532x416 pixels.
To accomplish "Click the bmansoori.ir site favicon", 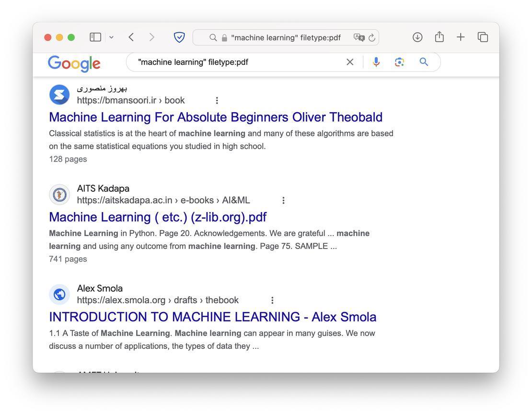I will [59, 95].
